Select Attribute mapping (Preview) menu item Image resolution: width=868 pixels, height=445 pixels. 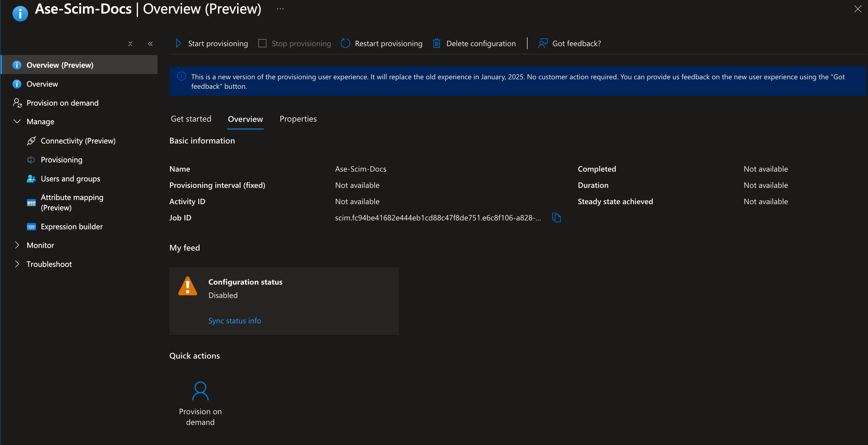(x=72, y=202)
